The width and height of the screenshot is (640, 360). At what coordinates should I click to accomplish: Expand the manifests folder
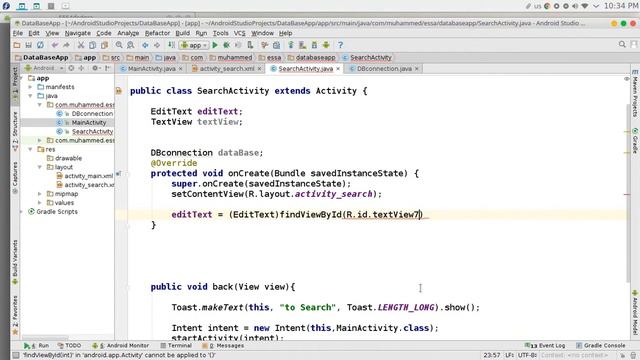[30, 87]
